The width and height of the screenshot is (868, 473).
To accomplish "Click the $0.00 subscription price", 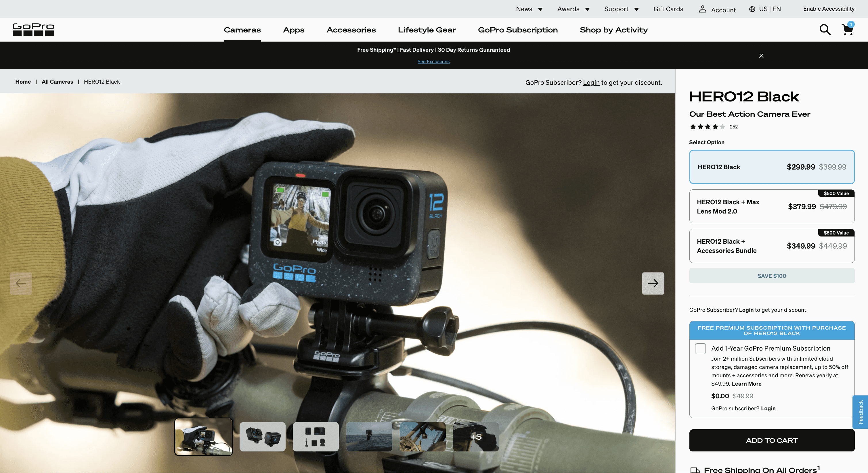I will pos(720,396).
